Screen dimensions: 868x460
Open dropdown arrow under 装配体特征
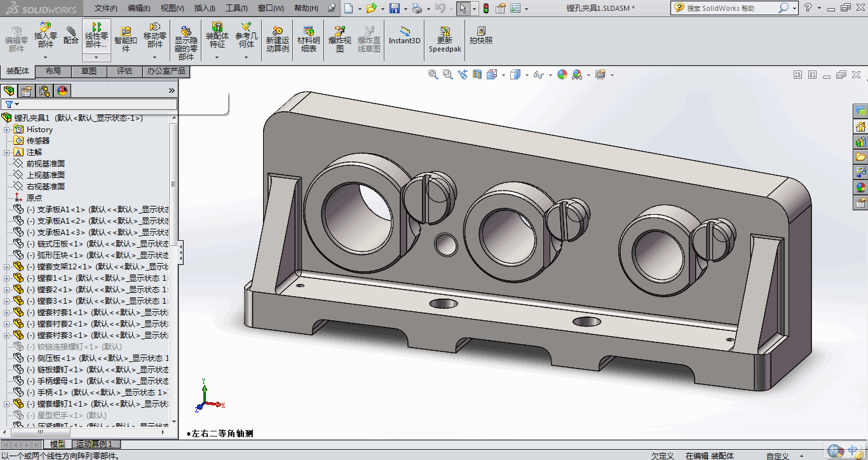click(217, 57)
